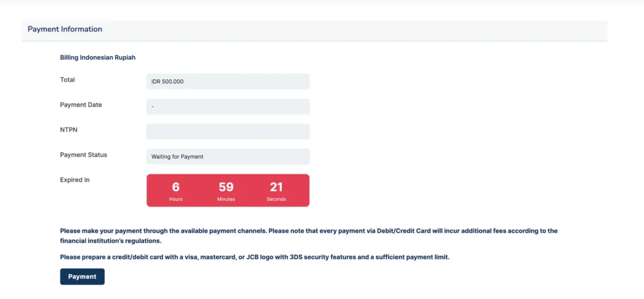The image size is (644, 299).
Task: Click the Payment Status label
Action: tap(83, 155)
